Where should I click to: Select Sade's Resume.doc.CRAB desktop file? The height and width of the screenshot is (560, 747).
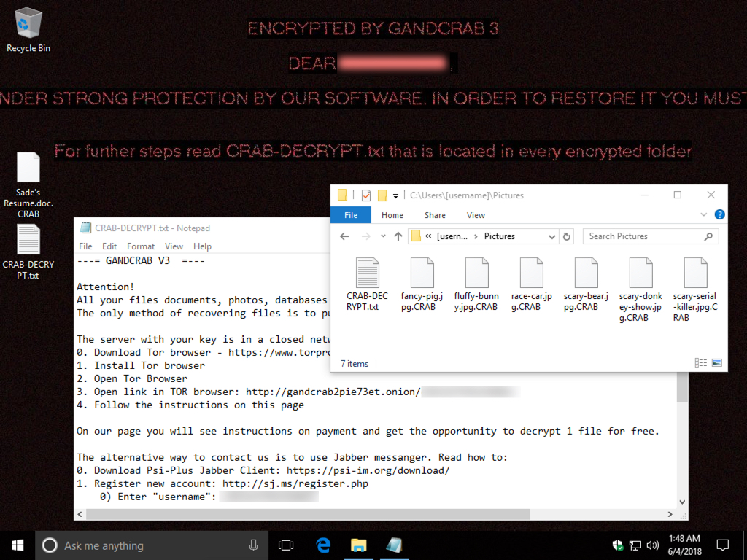coord(28,184)
